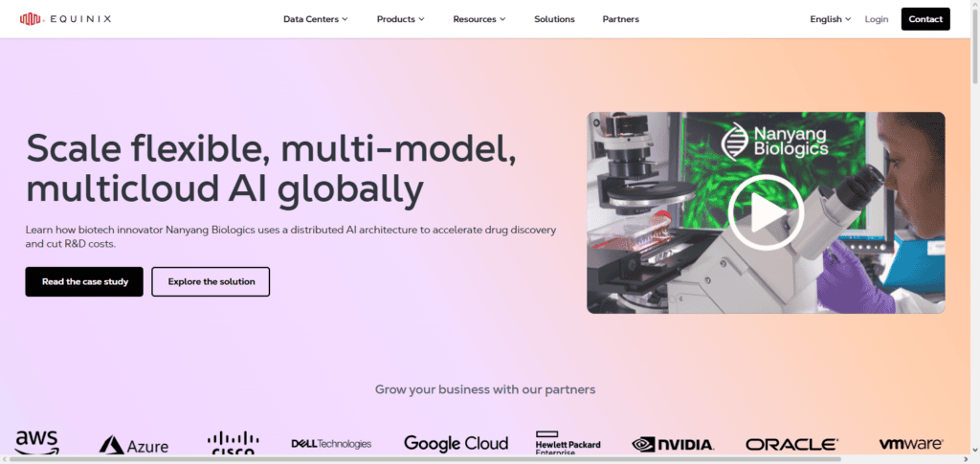Open the English language selector
Screen dimensions: 980x464
tap(831, 19)
